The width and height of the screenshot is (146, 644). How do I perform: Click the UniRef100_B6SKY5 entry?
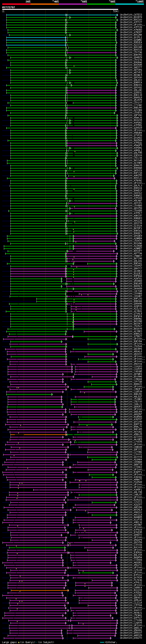click(131, 329)
